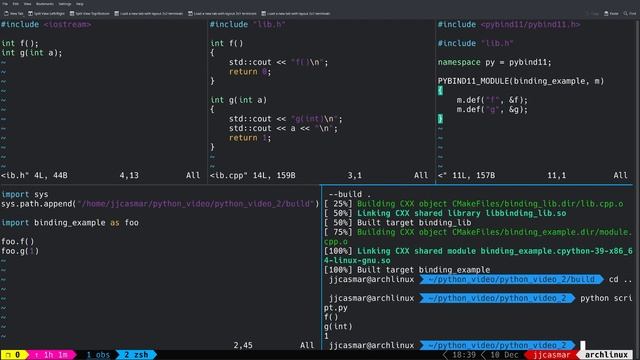640x360 pixels.
Task: Click Split View Left/Right button
Action: pyautogui.click(x=47, y=13)
